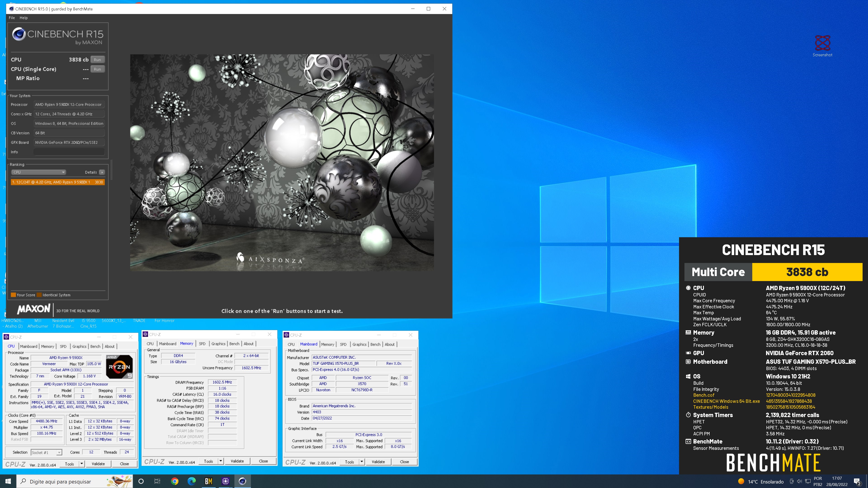This screenshot has height=488, width=868.
Task: Click the POR PTB2 language indicator
Action: pyautogui.click(x=818, y=481)
